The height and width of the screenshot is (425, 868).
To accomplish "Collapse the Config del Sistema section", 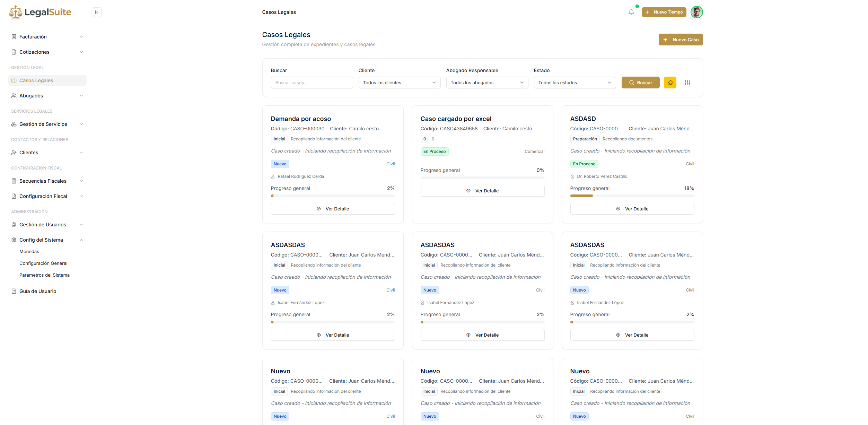I will (81, 240).
